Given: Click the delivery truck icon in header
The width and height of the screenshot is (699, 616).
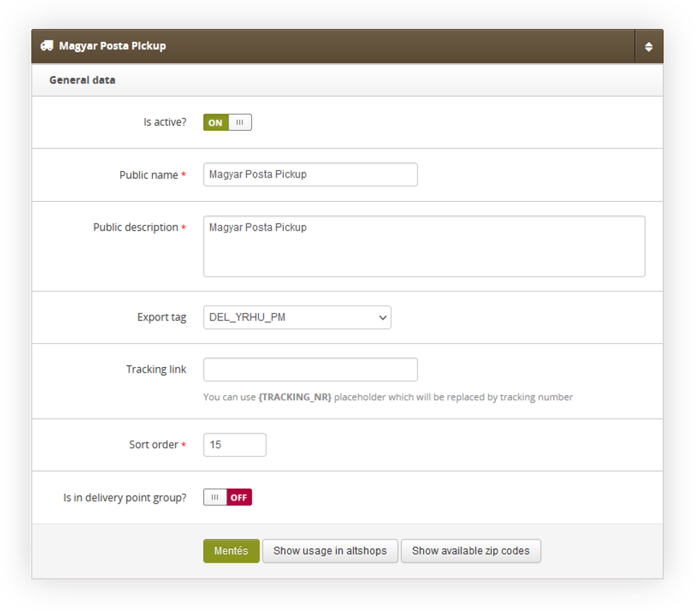Looking at the screenshot, I should tap(47, 46).
